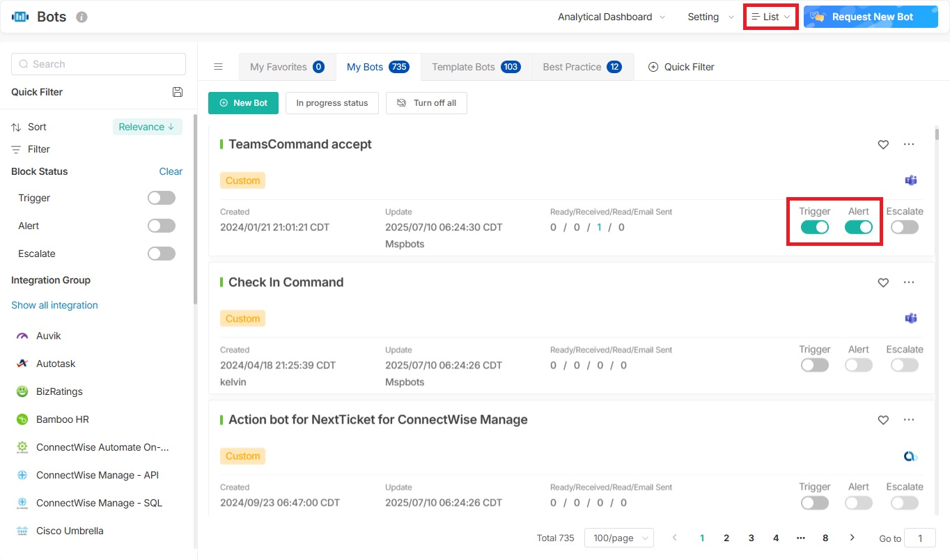This screenshot has width=950, height=560.
Task: Open more options for TeamsCommand accept
Action: click(x=909, y=144)
